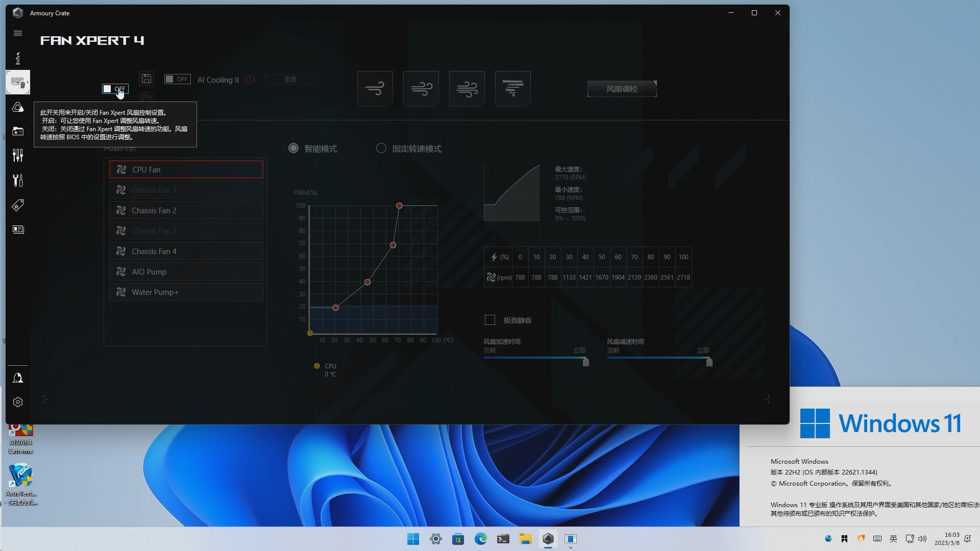The height and width of the screenshot is (551, 980).
Task: Click the 风扇调校 fan tuning button
Action: click(x=622, y=89)
